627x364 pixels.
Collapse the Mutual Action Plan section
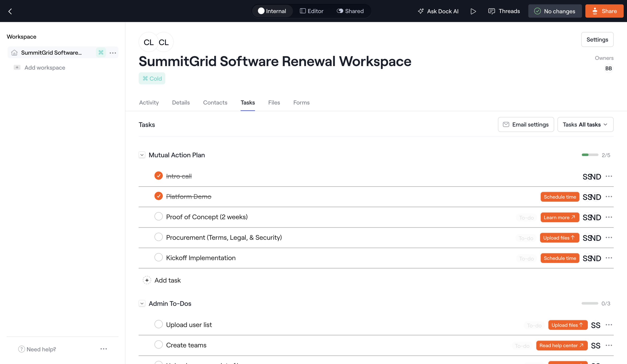(142, 155)
